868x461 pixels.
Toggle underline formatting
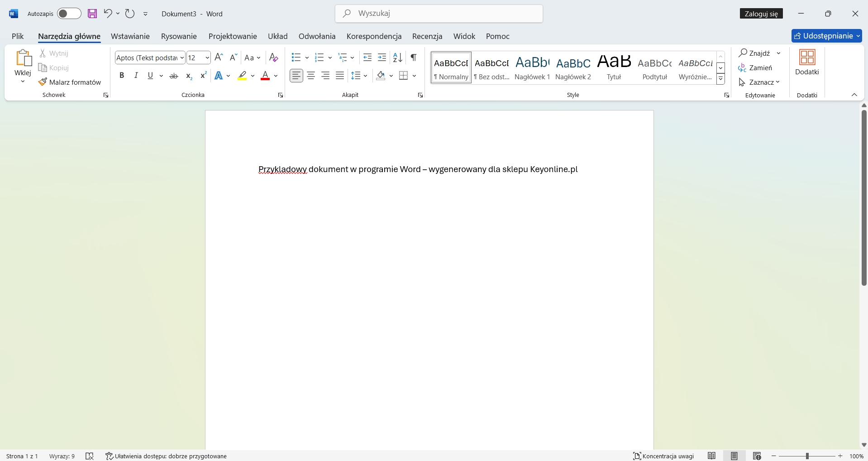(x=150, y=76)
